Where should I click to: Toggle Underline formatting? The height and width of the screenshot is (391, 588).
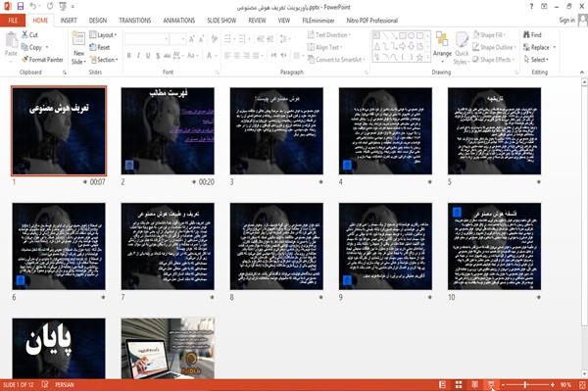148,56
